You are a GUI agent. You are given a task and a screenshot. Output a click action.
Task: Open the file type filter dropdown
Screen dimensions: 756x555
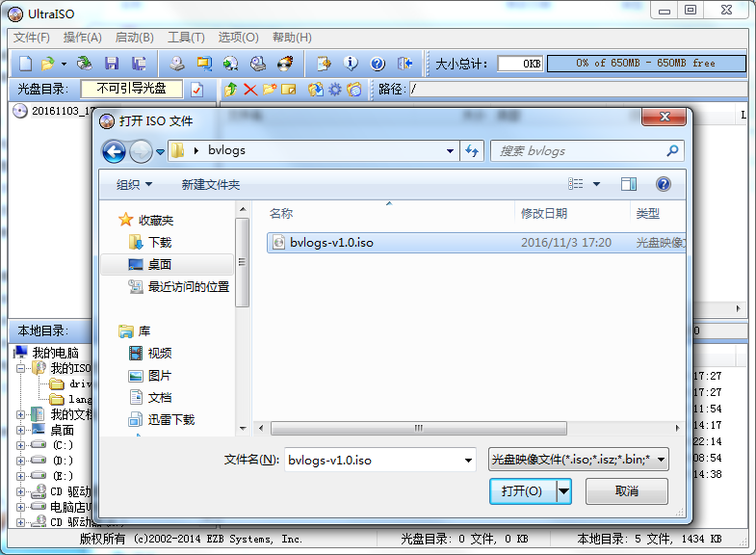[578, 460]
